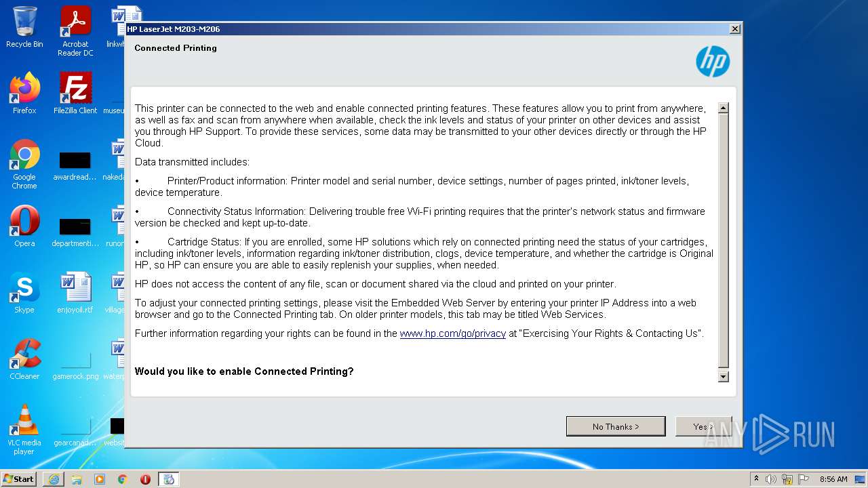The height and width of the screenshot is (488, 868).
Task: Click the "Would you like to enable Connected Printing?" text
Action: (x=244, y=371)
